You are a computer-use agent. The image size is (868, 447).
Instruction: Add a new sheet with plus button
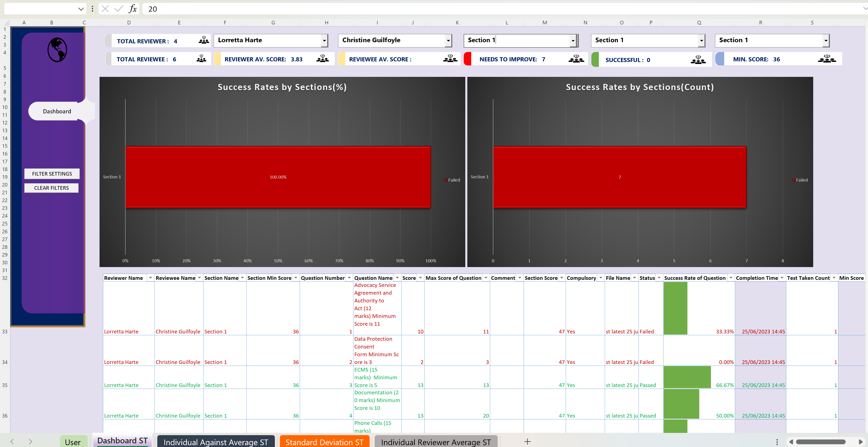pyautogui.click(x=527, y=441)
